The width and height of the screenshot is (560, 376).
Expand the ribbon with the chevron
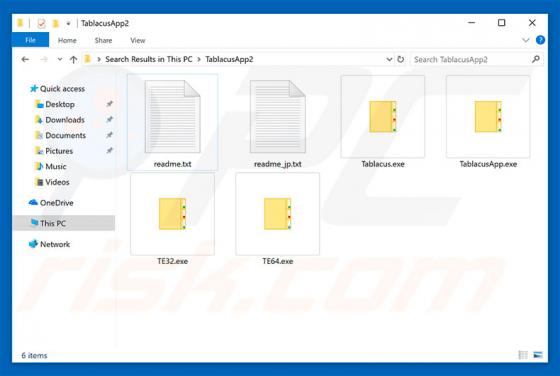click(526, 40)
